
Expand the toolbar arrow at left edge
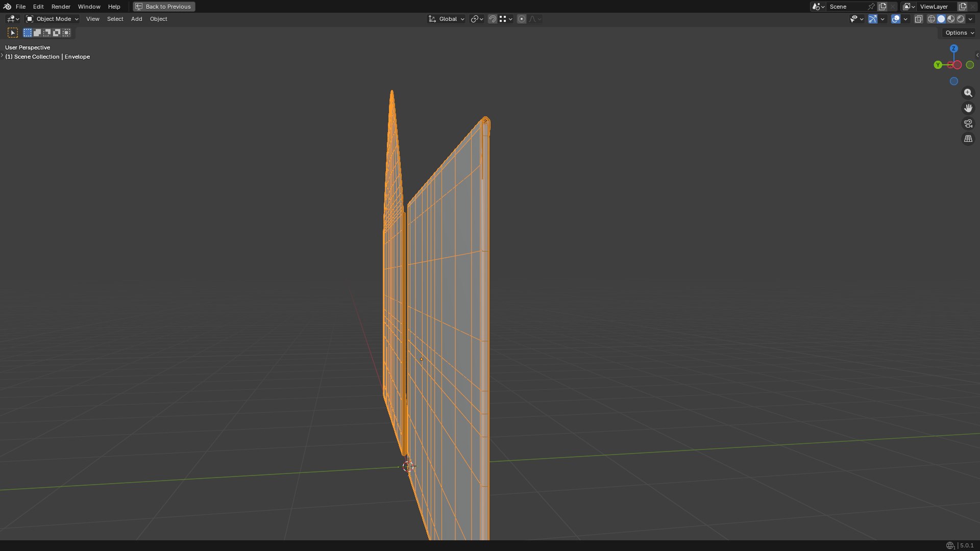pos(2,55)
